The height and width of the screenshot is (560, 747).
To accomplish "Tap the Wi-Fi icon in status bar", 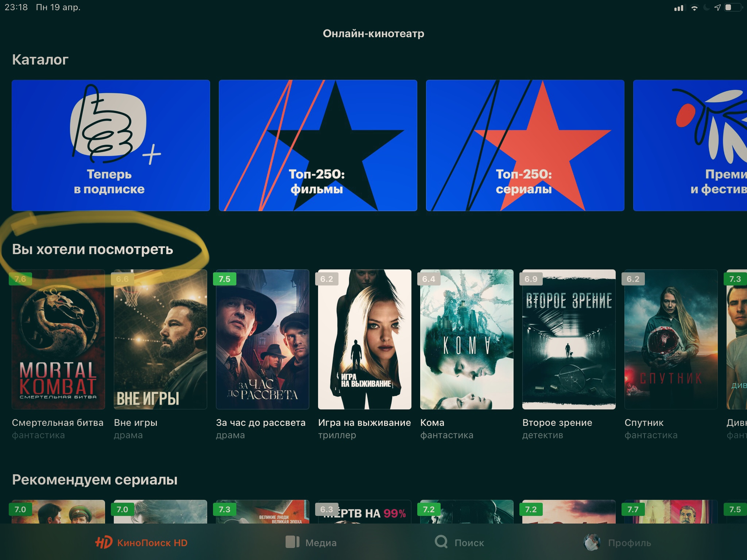I will pos(694,8).
